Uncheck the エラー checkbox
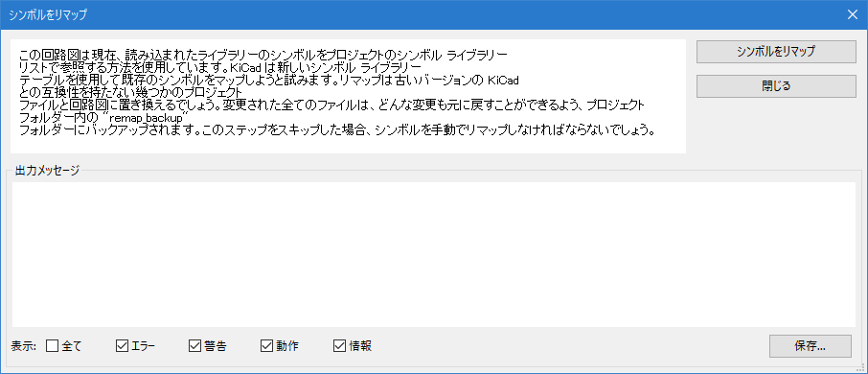Image resolution: width=868 pixels, height=374 pixels. (x=122, y=346)
